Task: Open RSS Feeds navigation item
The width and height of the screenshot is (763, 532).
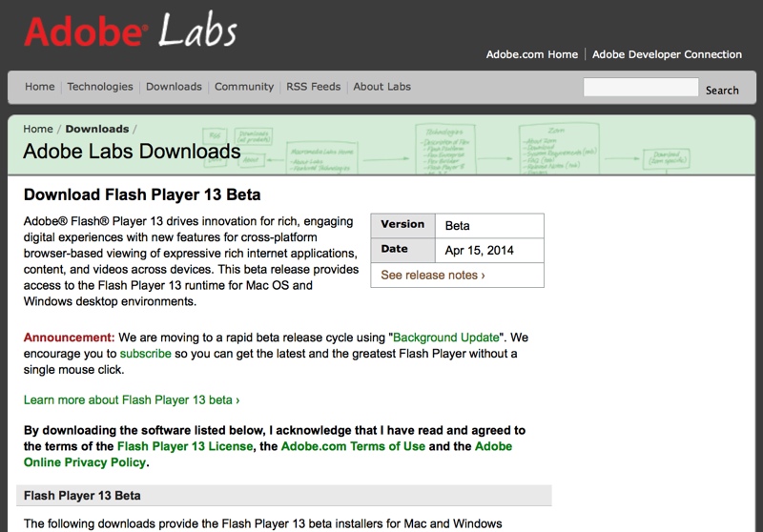Action: 314,87
